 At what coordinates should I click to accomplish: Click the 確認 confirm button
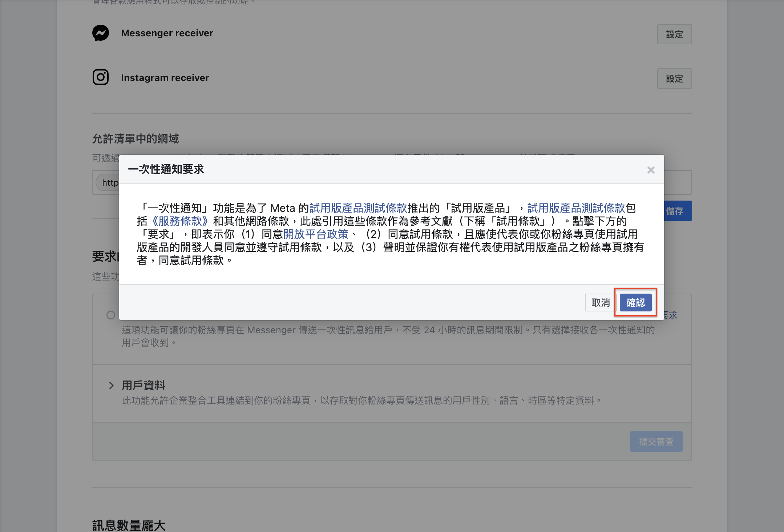[635, 302]
